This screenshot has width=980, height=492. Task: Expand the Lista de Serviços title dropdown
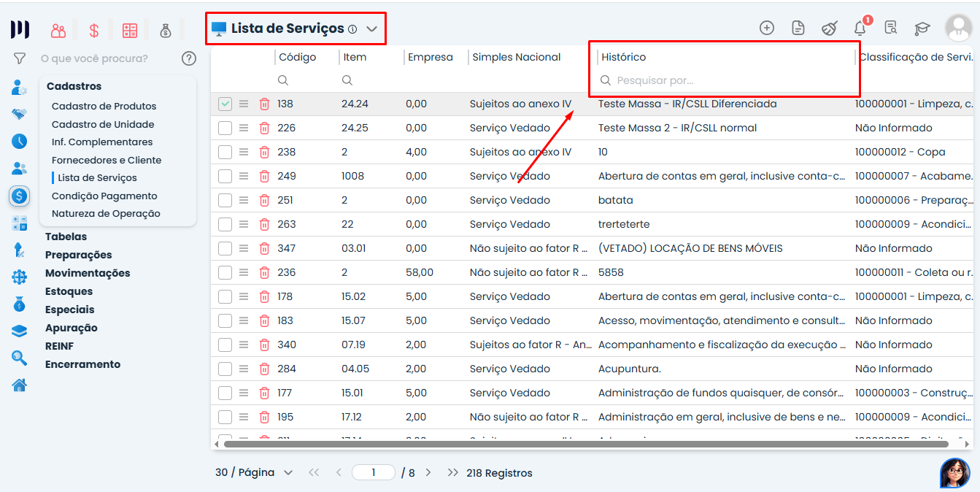tap(372, 30)
